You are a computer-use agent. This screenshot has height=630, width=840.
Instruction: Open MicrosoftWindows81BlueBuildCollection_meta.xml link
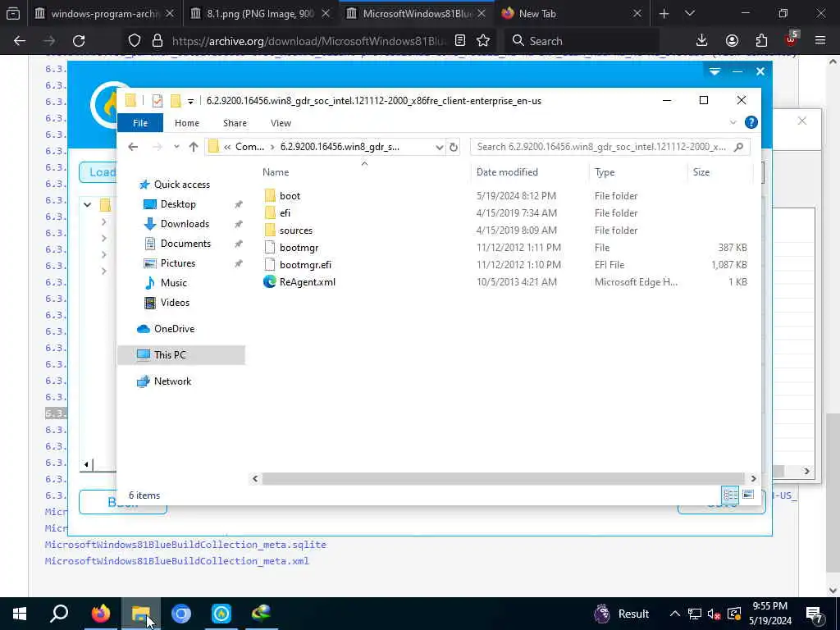pos(177,561)
